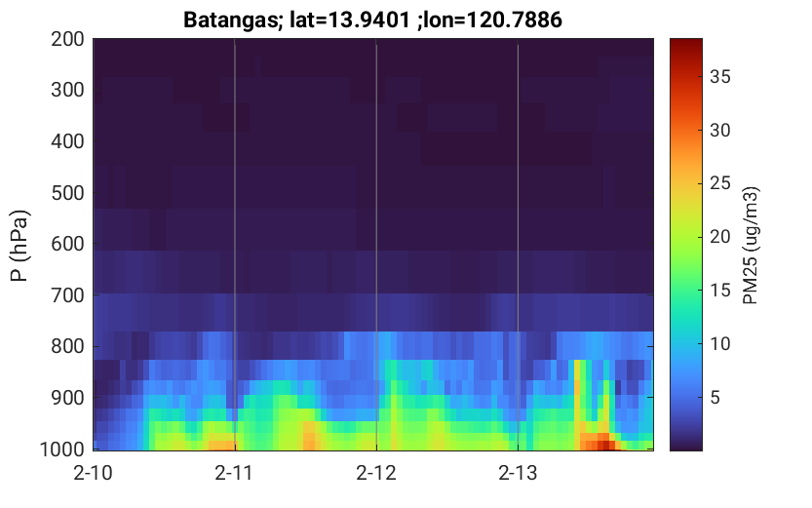Image resolution: width=812 pixels, height=508 pixels.
Task: Click the red PM25 hotspot near the surface
Action: pos(604,444)
